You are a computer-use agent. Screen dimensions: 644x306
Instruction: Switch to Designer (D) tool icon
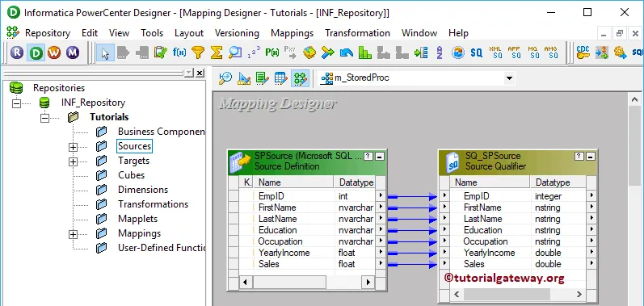[x=36, y=52]
